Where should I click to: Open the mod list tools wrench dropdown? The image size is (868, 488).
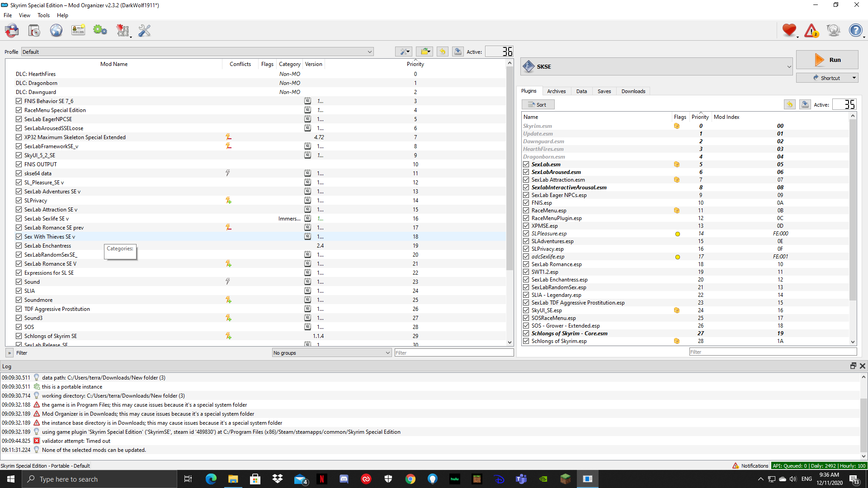[x=403, y=52]
